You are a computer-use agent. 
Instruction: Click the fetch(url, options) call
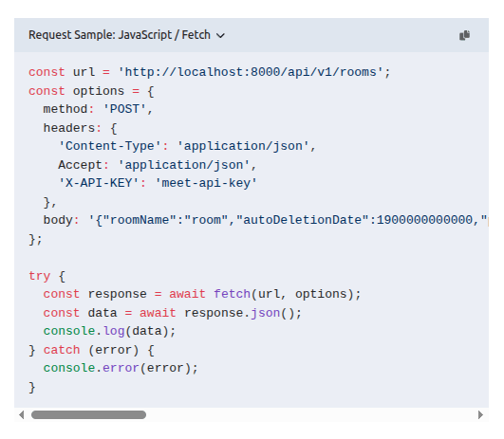pos(284,294)
